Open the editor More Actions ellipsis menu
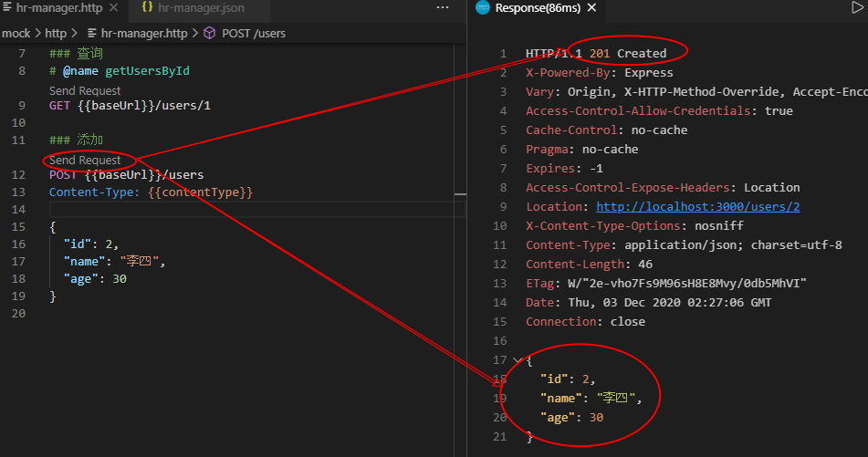 [443, 8]
